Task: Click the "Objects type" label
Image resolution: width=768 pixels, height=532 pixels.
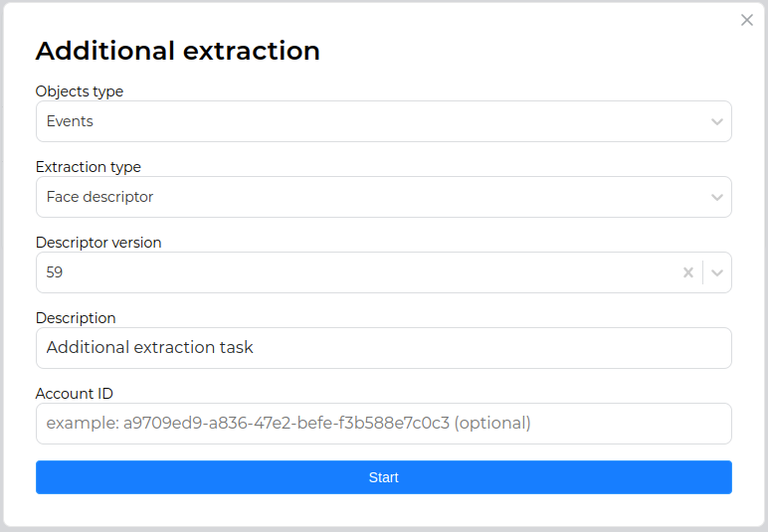Action: (80, 91)
